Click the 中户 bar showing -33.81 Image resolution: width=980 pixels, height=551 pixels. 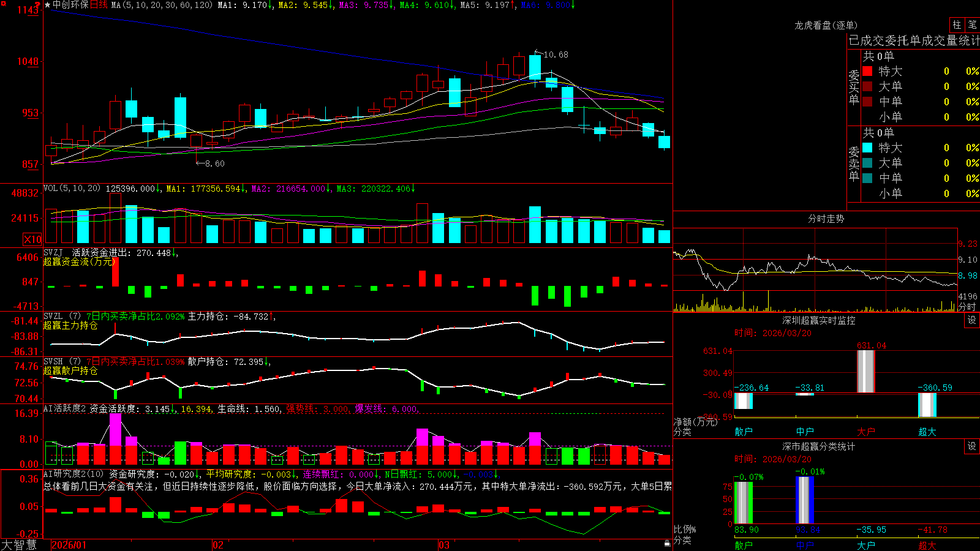coord(805,394)
